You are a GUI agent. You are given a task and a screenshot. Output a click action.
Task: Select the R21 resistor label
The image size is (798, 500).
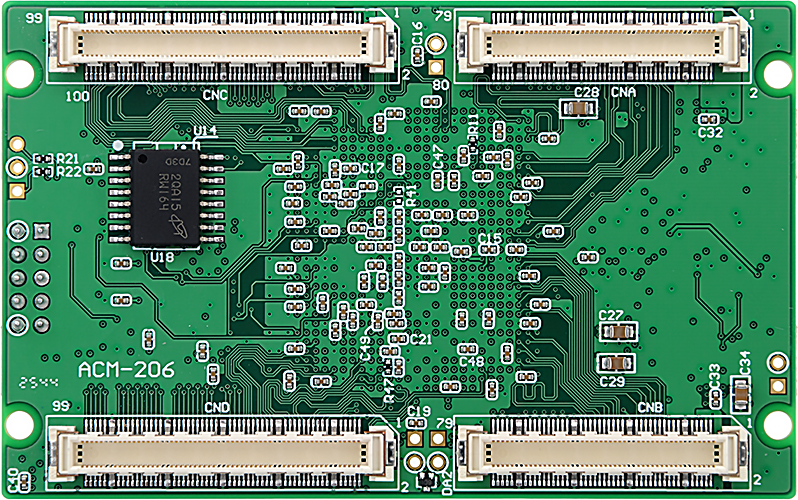(x=68, y=159)
